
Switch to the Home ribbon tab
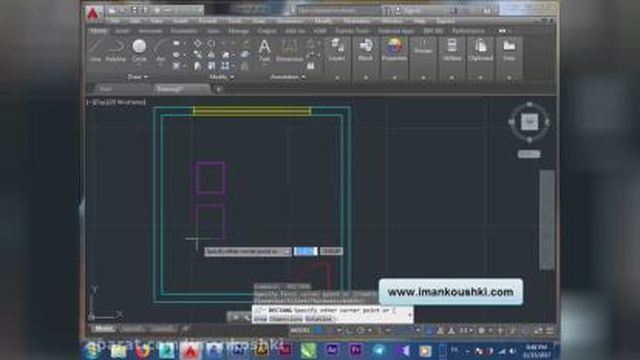point(98,31)
